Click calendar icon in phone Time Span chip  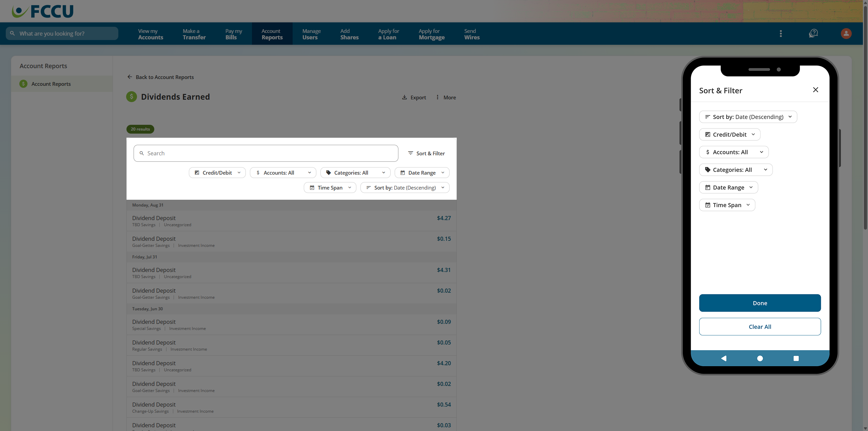point(708,205)
